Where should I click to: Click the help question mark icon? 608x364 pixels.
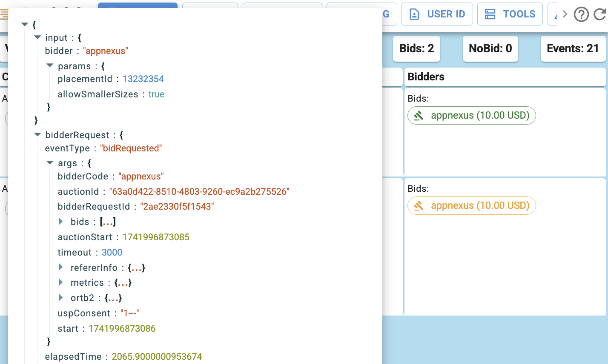(x=581, y=14)
